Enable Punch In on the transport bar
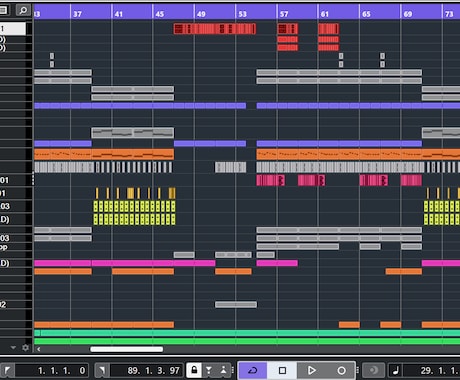Viewport: 460px width, 380px height. pyautogui.click(x=209, y=370)
